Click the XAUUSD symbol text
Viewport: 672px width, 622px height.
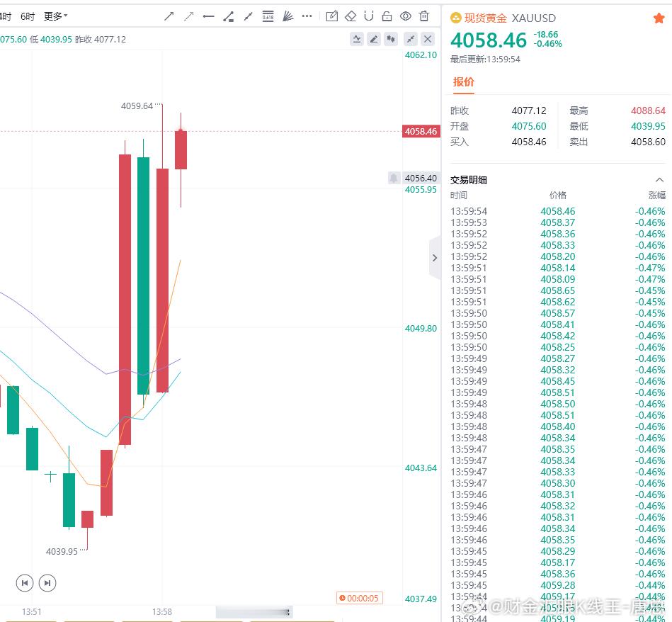[534, 18]
